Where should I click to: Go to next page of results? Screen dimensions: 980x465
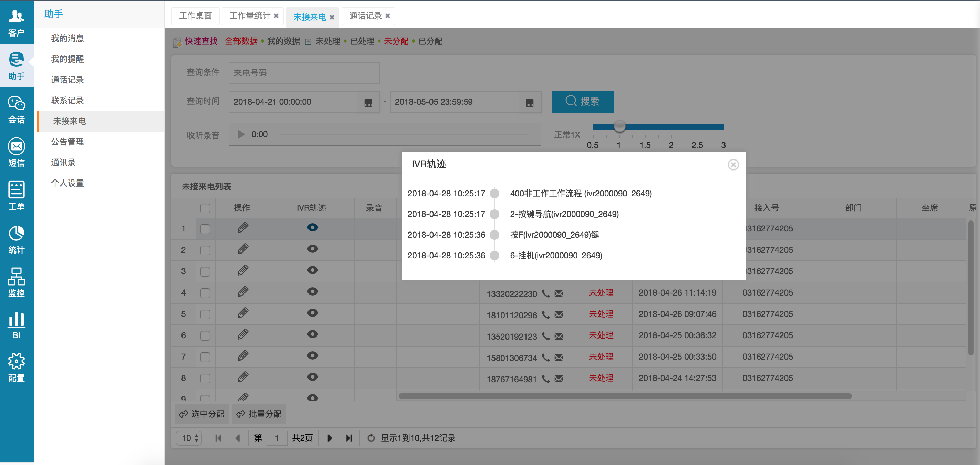(x=330, y=438)
